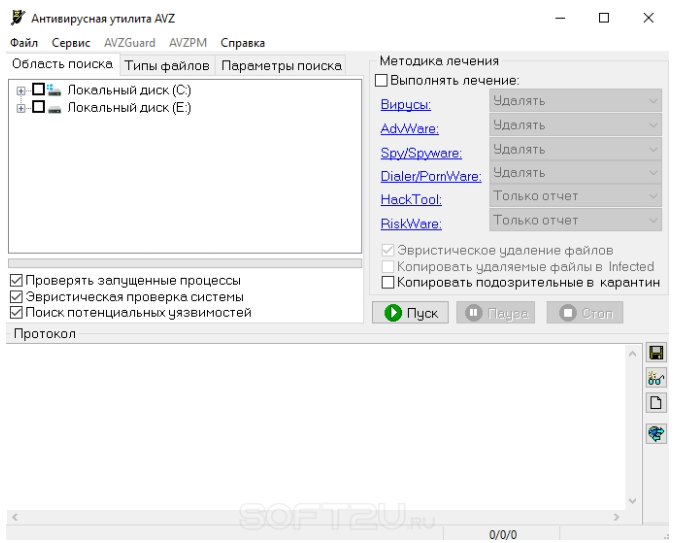Image resolution: width=674 pixels, height=543 pixels.
Task: Expand the Локальный диск (C:) tree node
Action: click(x=21, y=91)
